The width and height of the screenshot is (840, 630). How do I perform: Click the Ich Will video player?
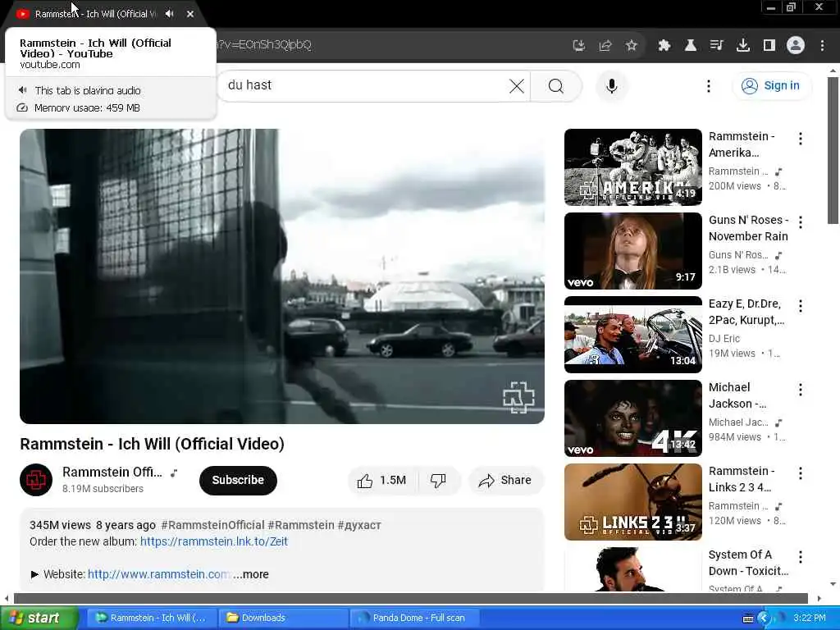click(282, 276)
